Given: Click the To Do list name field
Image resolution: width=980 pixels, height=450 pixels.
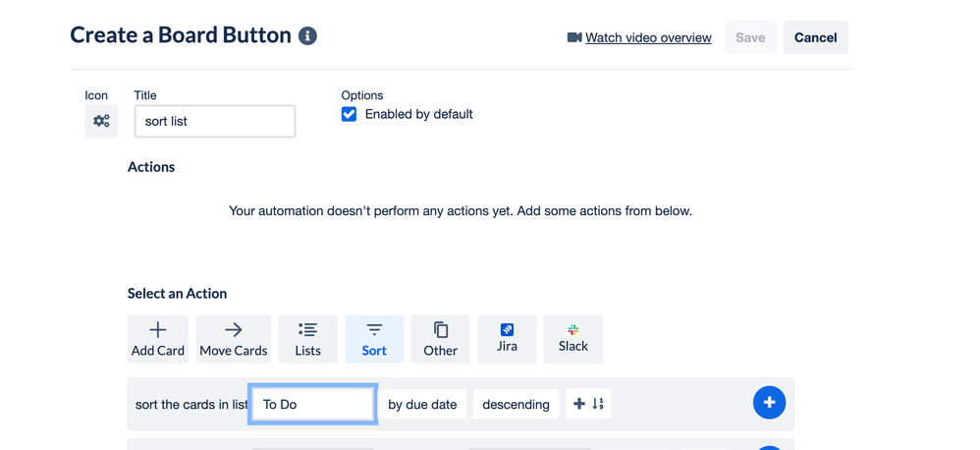Looking at the screenshot, I should pos(312,405).
